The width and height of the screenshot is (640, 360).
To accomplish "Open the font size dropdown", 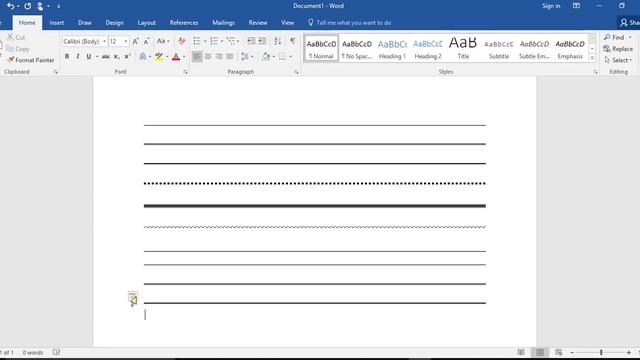I will click(126, 41).
